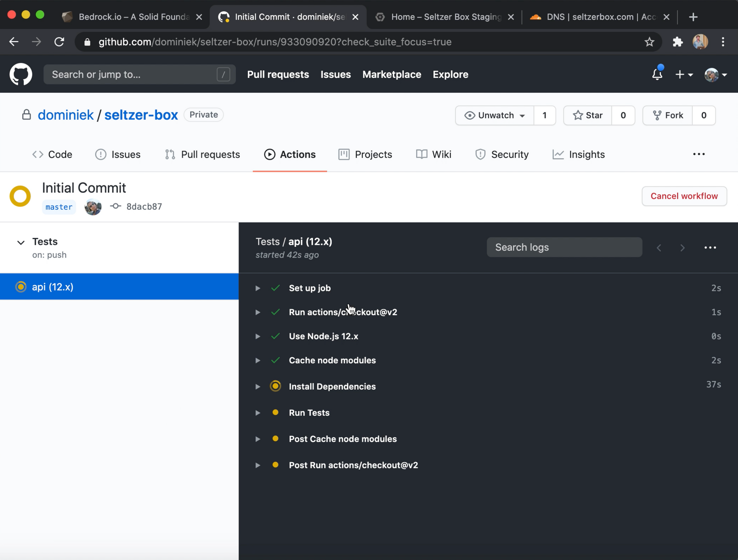Open log options three-dot menu

pyautogui.click(x=710, y=247)
